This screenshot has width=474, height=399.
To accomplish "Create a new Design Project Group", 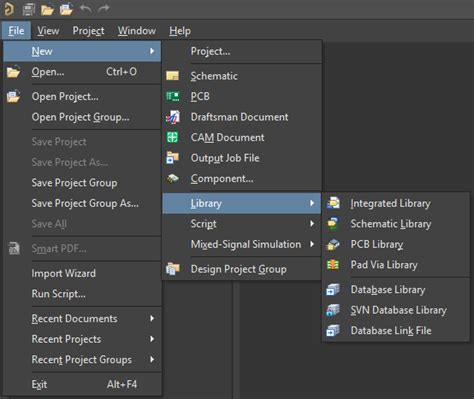I will click(242, 269).
